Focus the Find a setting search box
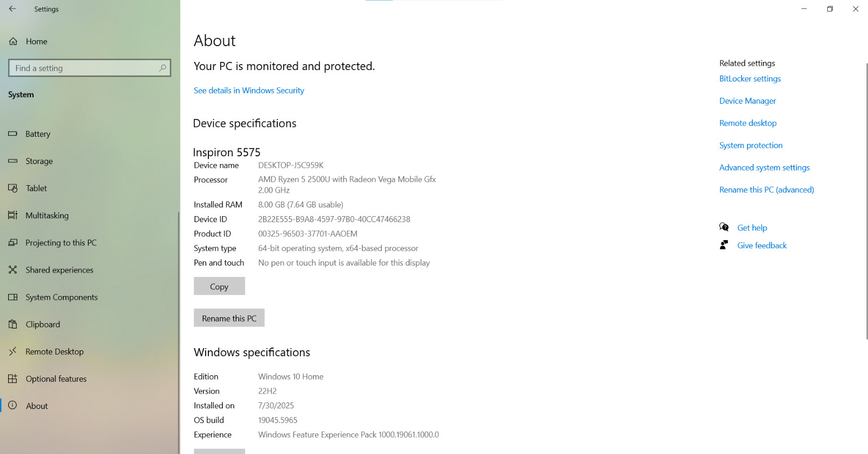Screen dimensions: 868x454 click(x=90, y=68)
